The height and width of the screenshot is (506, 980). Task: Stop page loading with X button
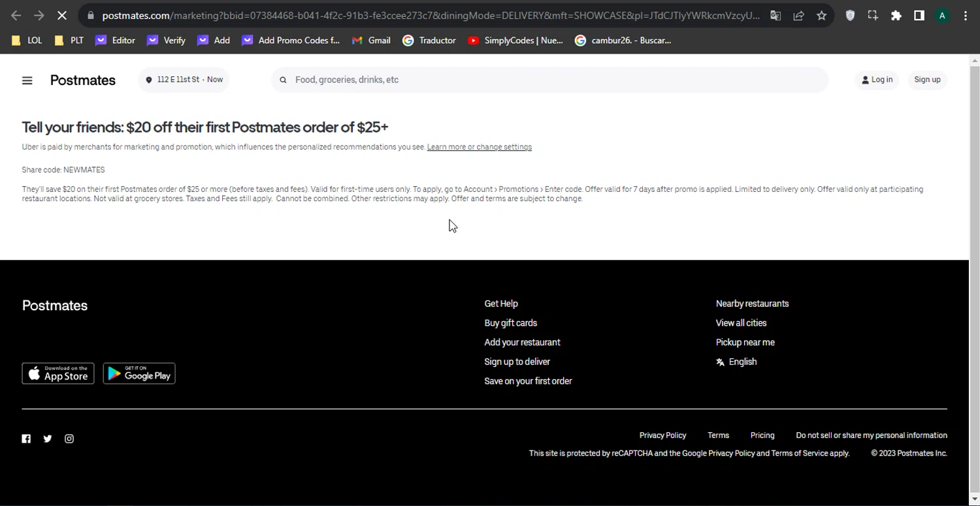pos(62,16)
